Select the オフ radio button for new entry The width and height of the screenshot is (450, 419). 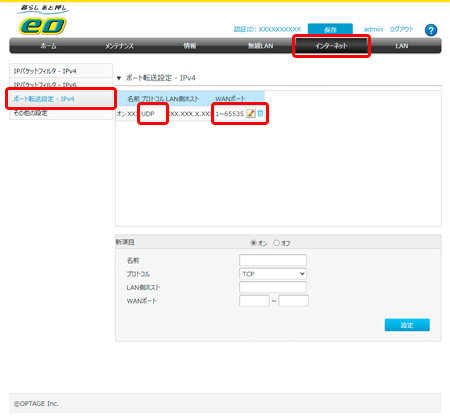(x=276, y=243)
